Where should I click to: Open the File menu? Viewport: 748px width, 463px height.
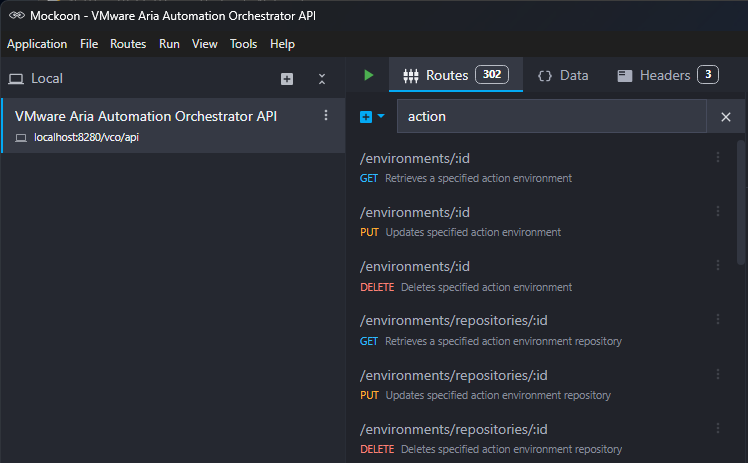coord(89,44)
